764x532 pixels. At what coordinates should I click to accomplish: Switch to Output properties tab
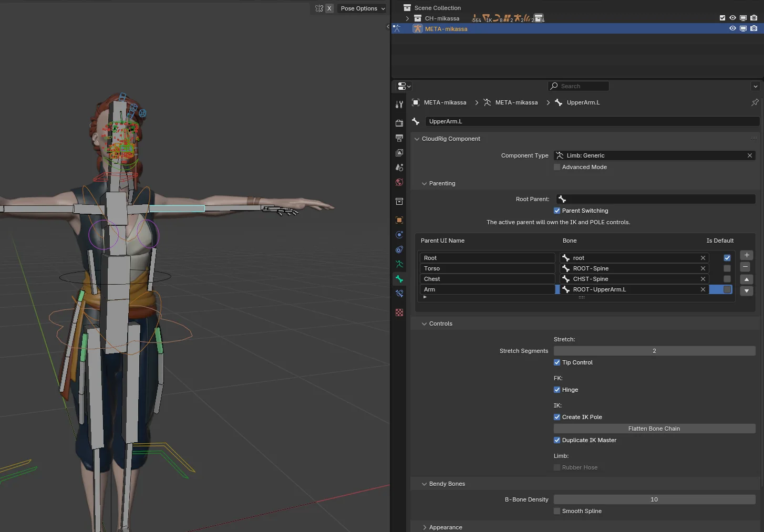click(x=399, y=138)
